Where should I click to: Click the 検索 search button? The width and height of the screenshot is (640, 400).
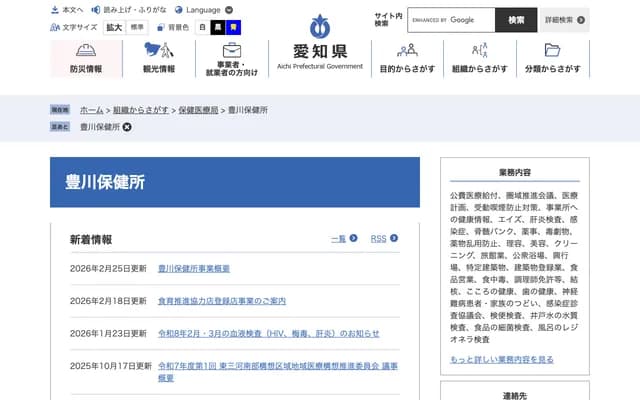click(516, 20)
